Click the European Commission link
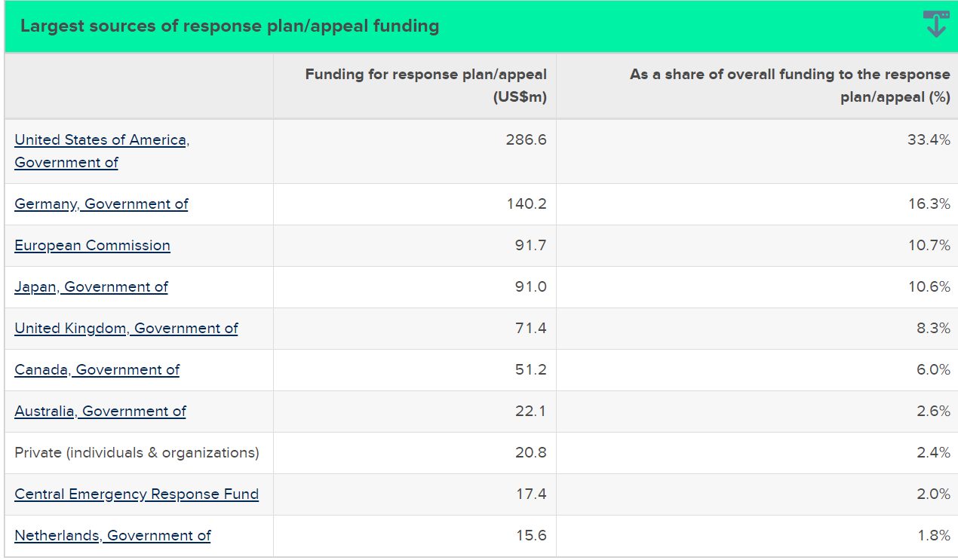Viewport: 958px width, 560px height. (92, 246)
